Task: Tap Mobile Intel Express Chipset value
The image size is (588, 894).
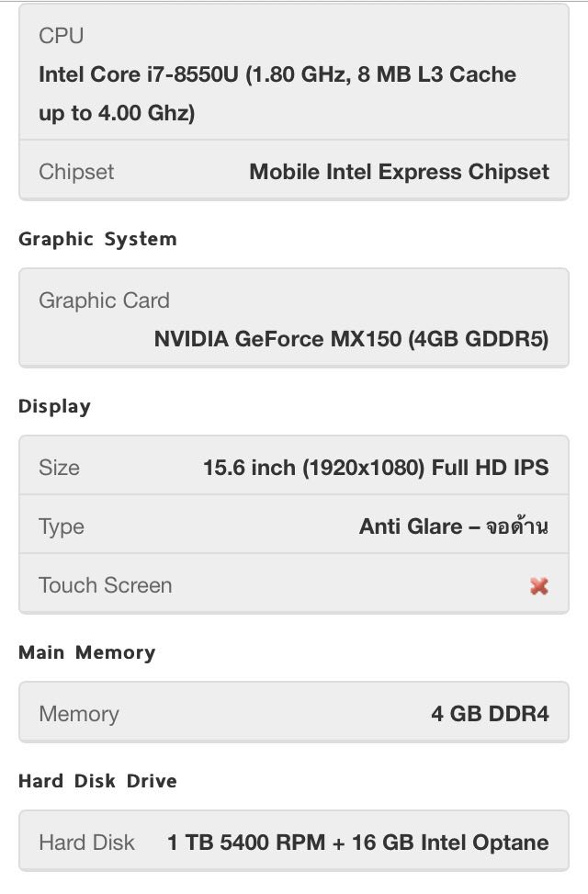Action: (x=399, y=172)
